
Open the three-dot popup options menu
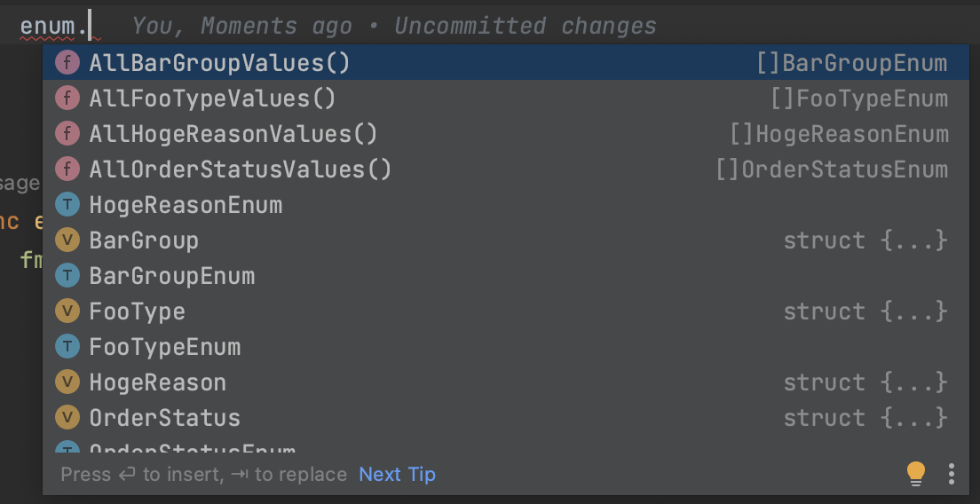click(x=951, y=474)
